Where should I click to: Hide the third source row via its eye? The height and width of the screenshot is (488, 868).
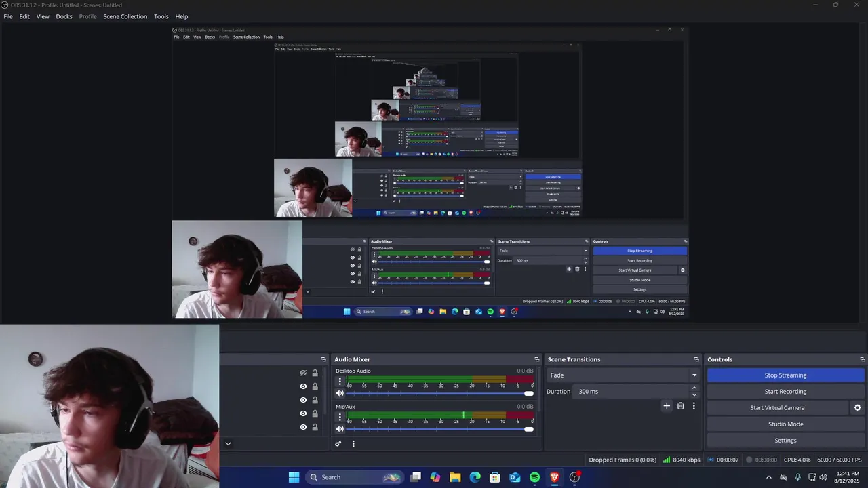pyautogui.click(x=303, y=400)
